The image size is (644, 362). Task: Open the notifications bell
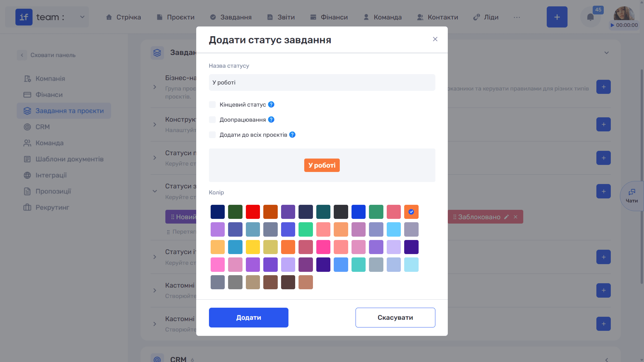(x=590, y=17)
